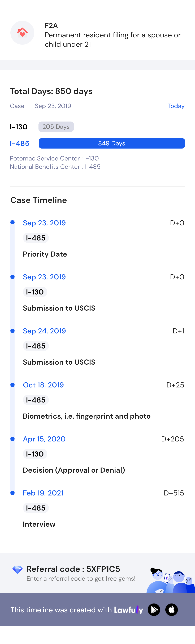This screenshot has height=644, width=195.
Task: Click the referral gem icon
Action: [17, 570]
